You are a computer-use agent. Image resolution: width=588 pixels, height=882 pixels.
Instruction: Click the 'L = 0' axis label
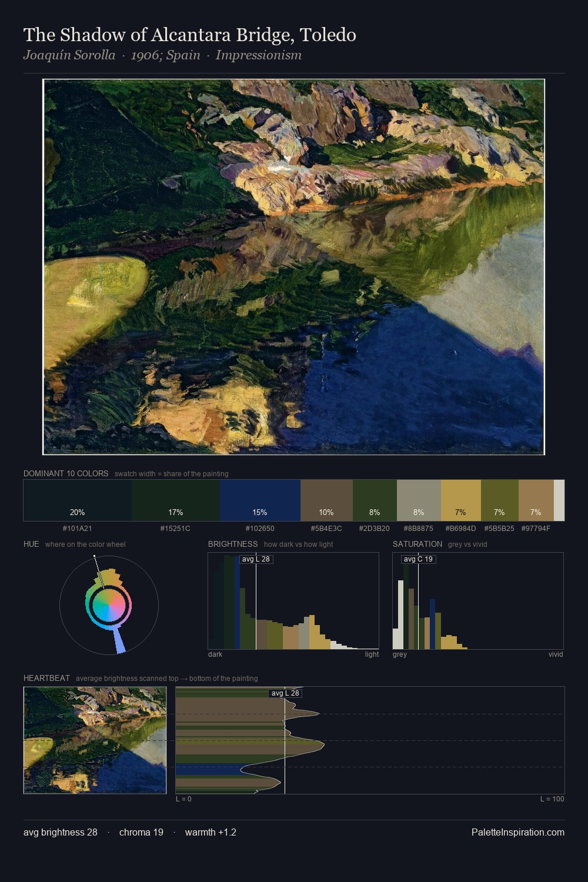(x=183, y=799)
